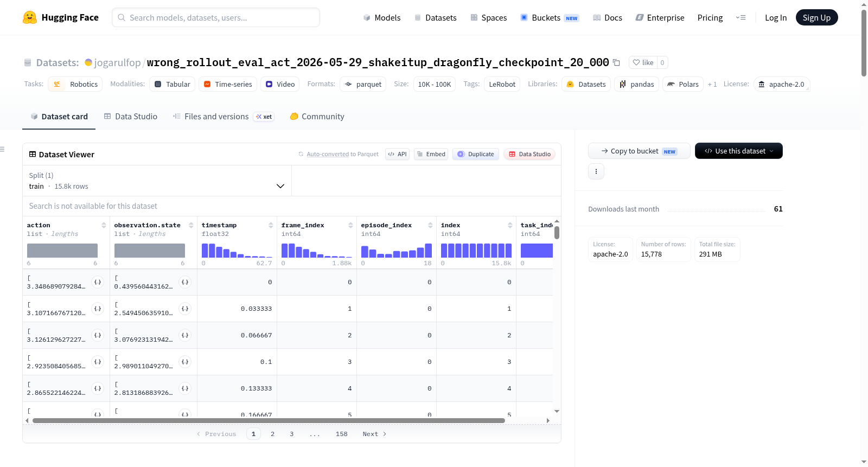This screenshot has width=868, height=467.
Task: Switch to the Community tab
Action: (x=317, y=116)
